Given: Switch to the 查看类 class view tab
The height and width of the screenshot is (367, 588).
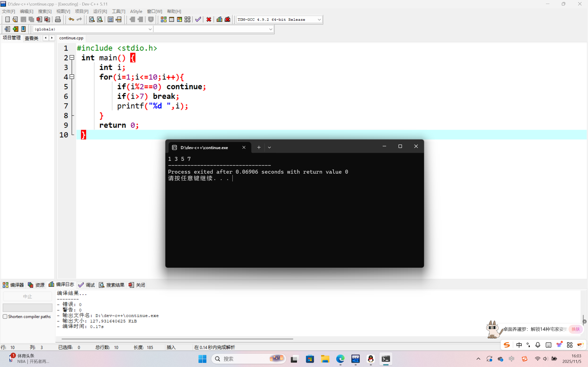Looking at the screenshot, I should 32,38.
